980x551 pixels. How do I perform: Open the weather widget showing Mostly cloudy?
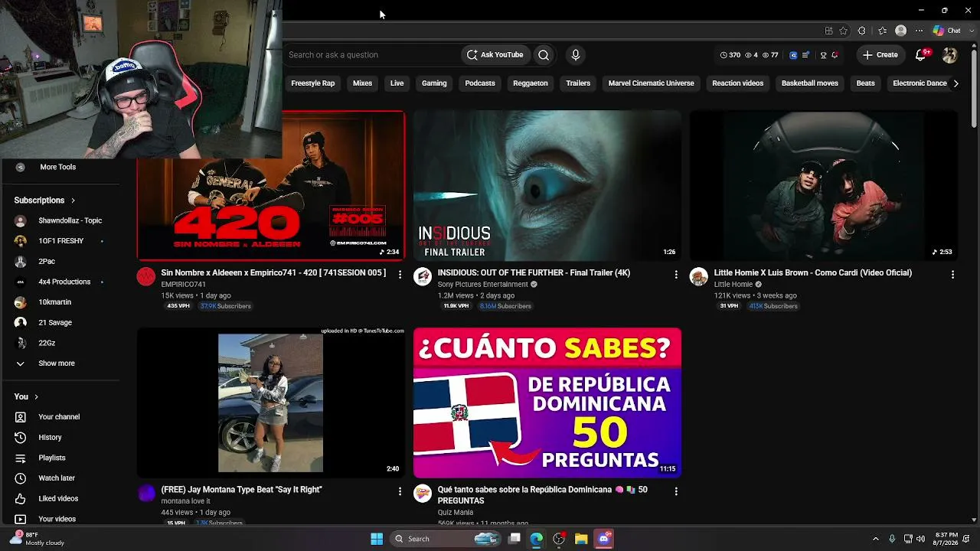[37, 539]
